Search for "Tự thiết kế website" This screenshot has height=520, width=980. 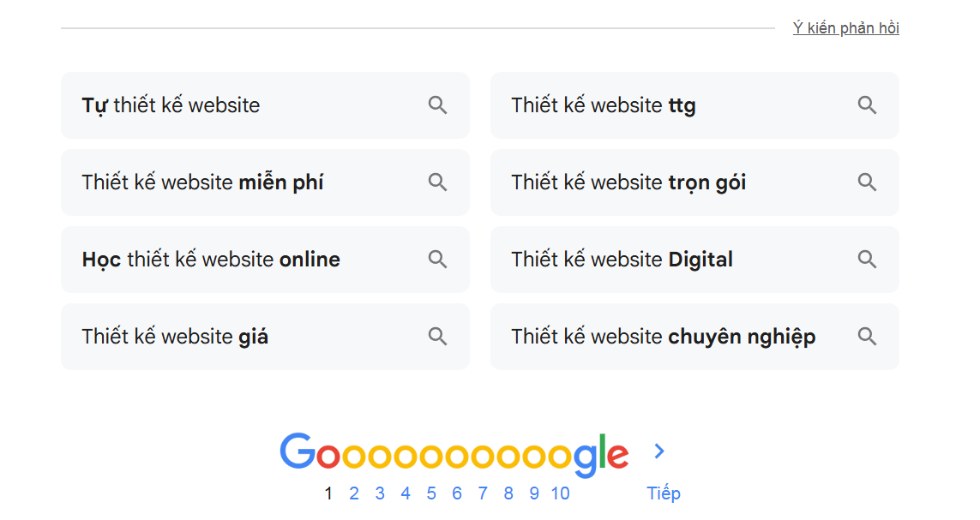pos(214,105)
